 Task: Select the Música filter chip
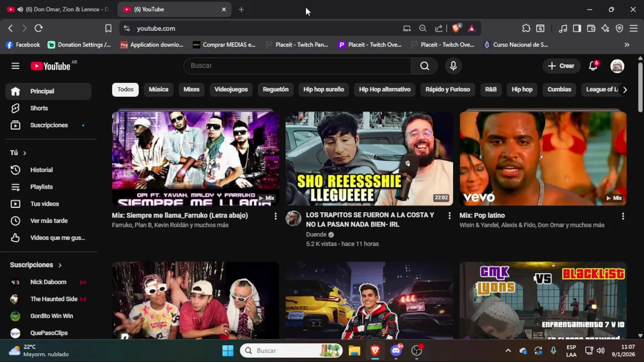[x=158, y=89]
